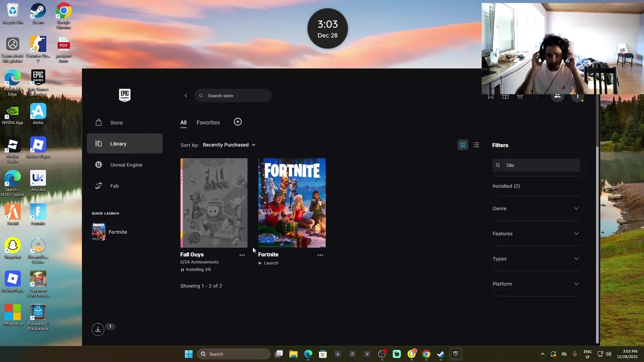Open the Windows Start menu
Viewport: 644px width, 362px height.
click(x=188, y=354)
